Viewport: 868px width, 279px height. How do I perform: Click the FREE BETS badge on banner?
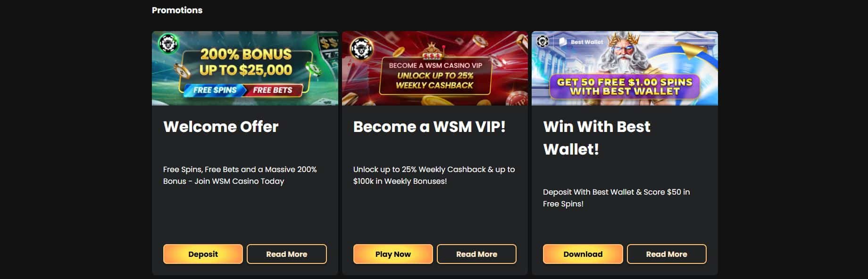[273, 90]
